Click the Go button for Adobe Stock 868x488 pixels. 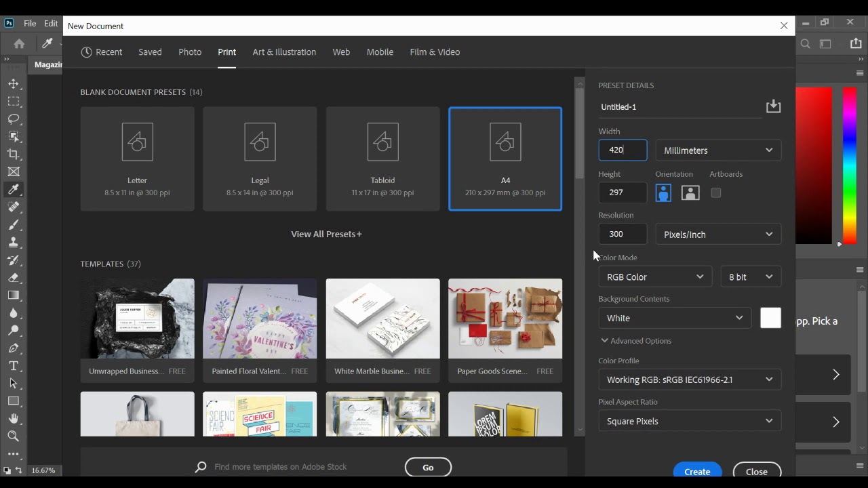click(428, 467)
